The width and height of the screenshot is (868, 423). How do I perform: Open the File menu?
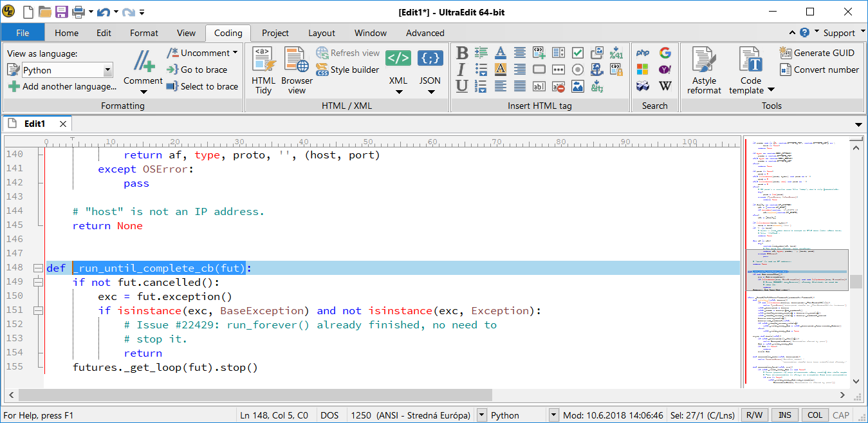click(x=23, y=33)
